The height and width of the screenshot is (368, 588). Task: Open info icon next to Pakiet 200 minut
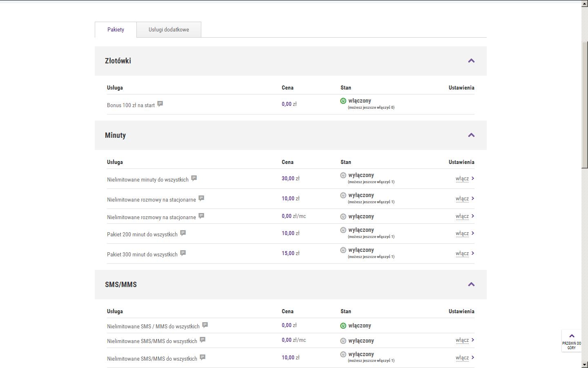(183, 233)
